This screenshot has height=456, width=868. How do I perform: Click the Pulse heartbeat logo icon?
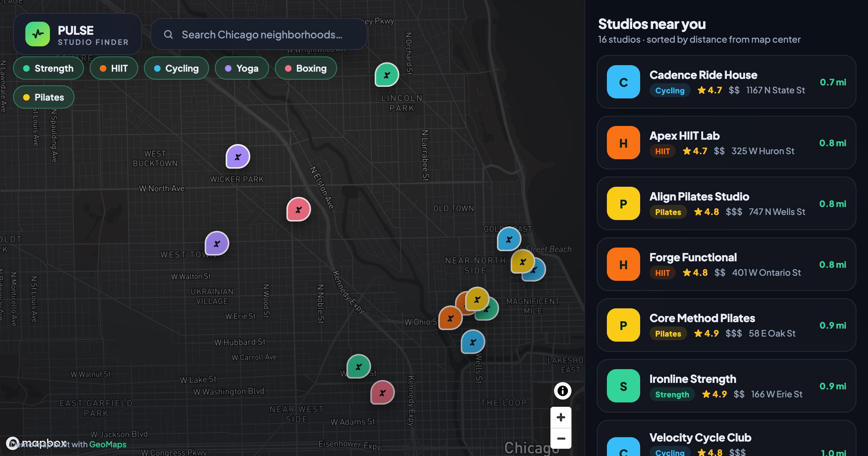pos(38,34)
